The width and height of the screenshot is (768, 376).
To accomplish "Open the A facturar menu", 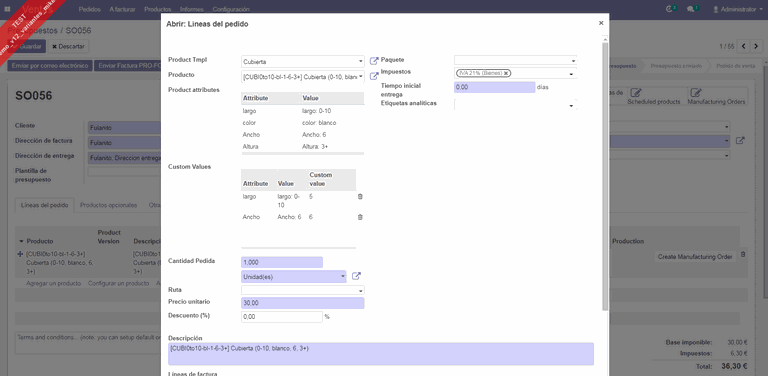I will click(122, 9).
